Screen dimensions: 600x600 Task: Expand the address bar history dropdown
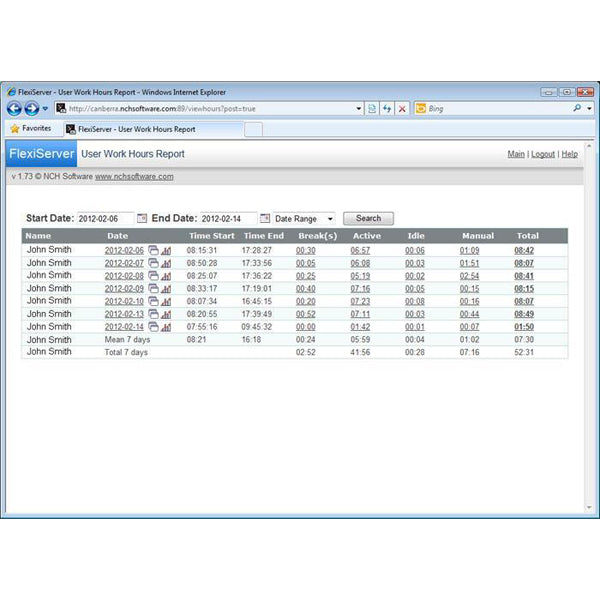coord(359,108)
